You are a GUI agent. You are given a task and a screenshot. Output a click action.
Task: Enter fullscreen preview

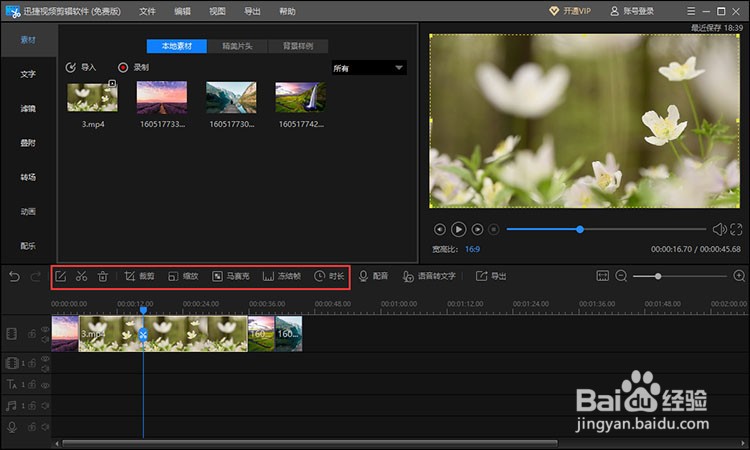[x=736, y=230]
